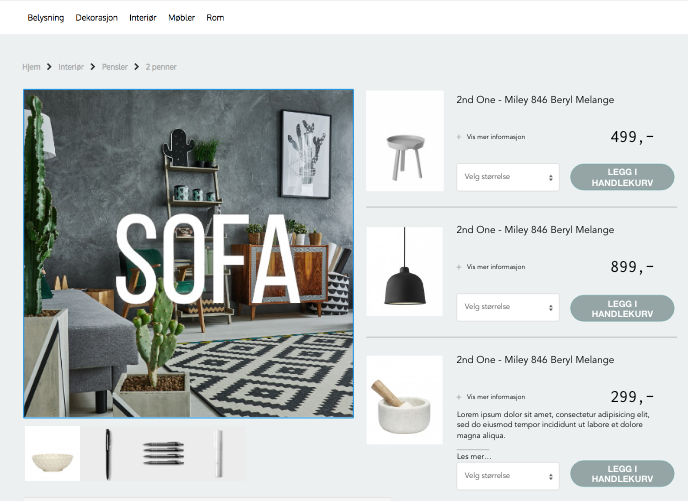Open 'Velg størrelse' dropdown for the side table
Image resolution: width=688 pixels, height=501 pixels.
click(x=507, y=177)
